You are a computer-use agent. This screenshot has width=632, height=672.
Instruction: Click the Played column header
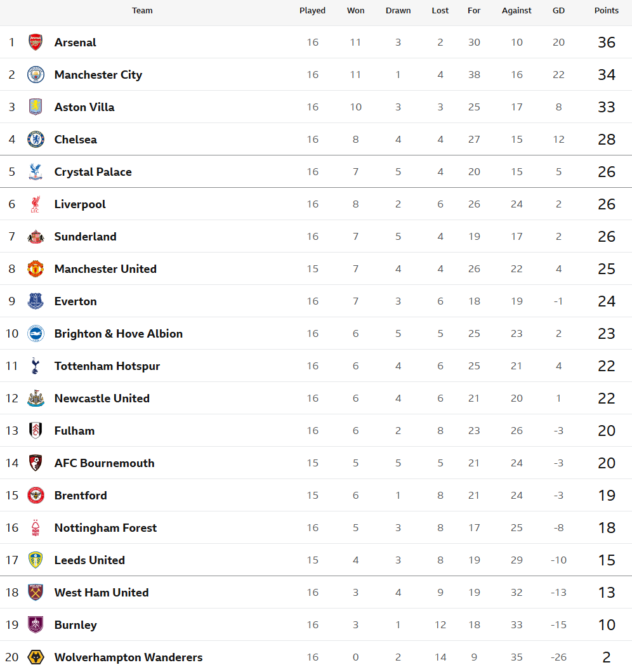[312, 11]
